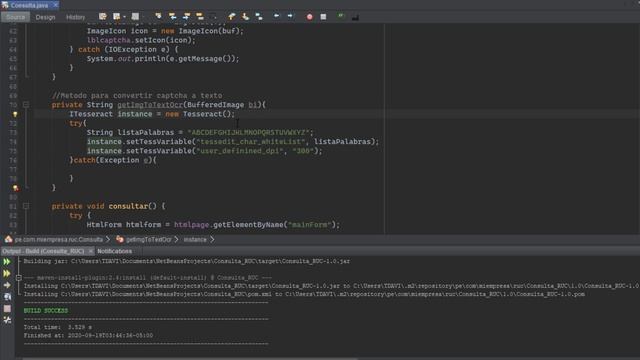Collapse the consultar method fold marker

coord(26,206)
